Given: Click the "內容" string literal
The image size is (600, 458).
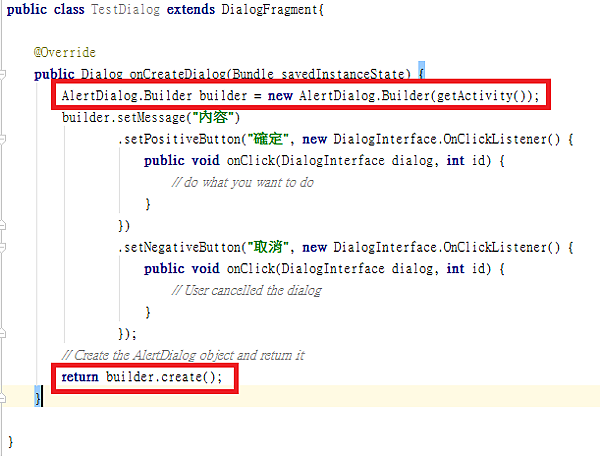Looking at the screenshot, I should point(213,117).
